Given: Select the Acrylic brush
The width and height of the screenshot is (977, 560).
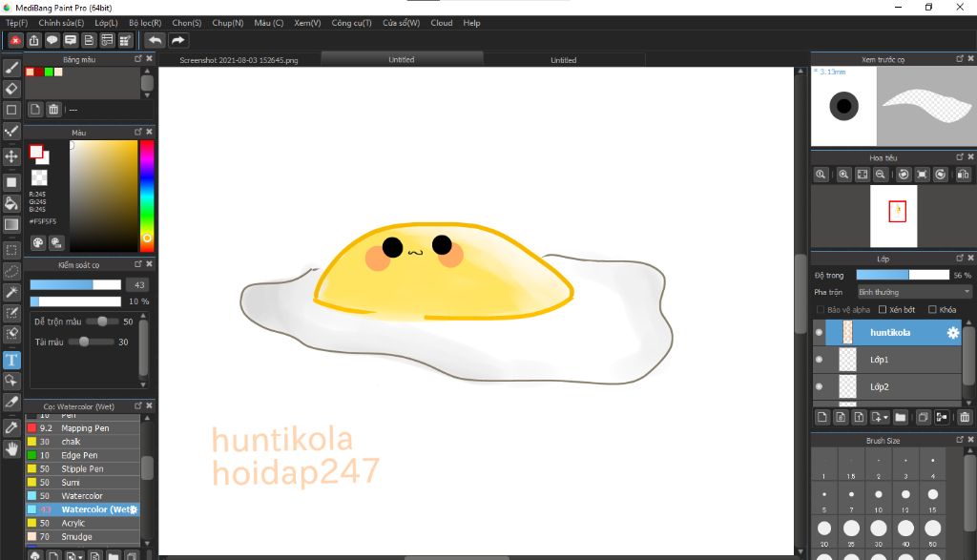Looking at the screenshot, I should (82, 523).
